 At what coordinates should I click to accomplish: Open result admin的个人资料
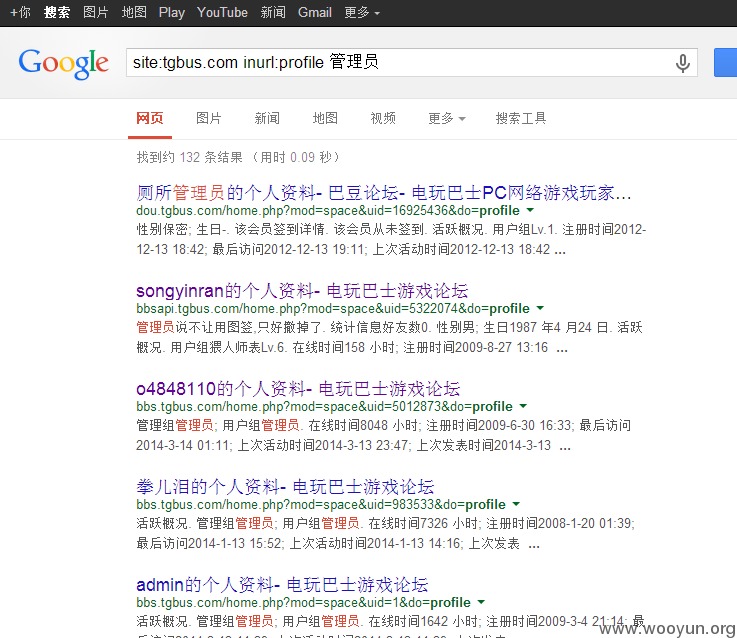(x=282, y=585)
